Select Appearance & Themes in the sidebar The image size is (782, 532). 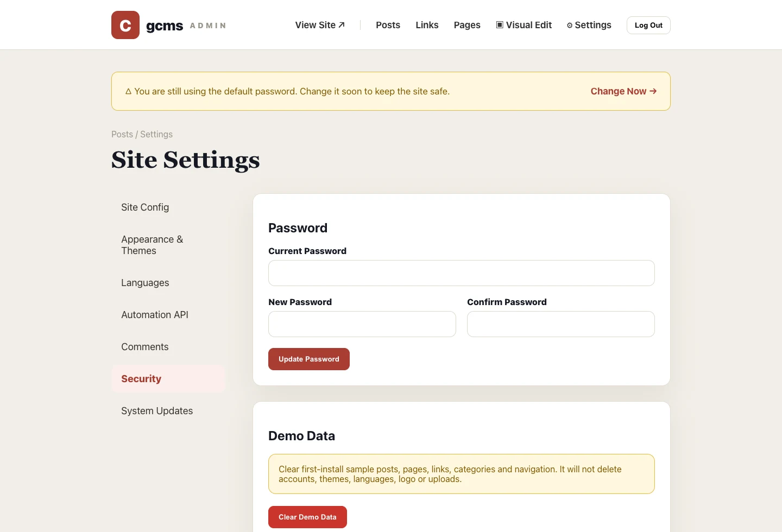tap(168, 245)
